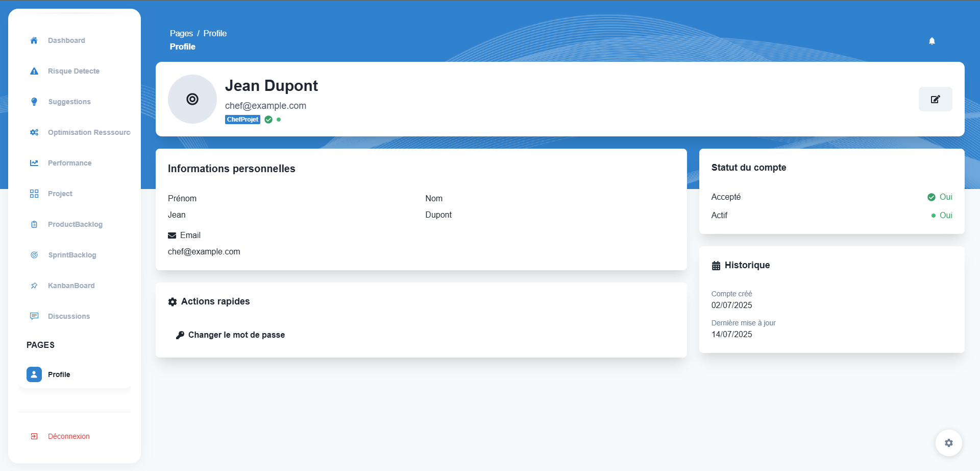
Task: Click the Déconnexion link
Action: [69, 436]
